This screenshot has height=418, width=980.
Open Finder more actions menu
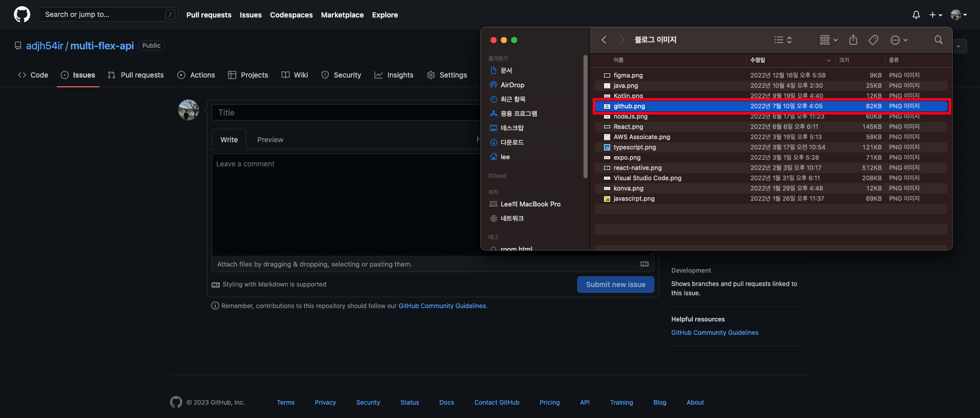[899, 40]
